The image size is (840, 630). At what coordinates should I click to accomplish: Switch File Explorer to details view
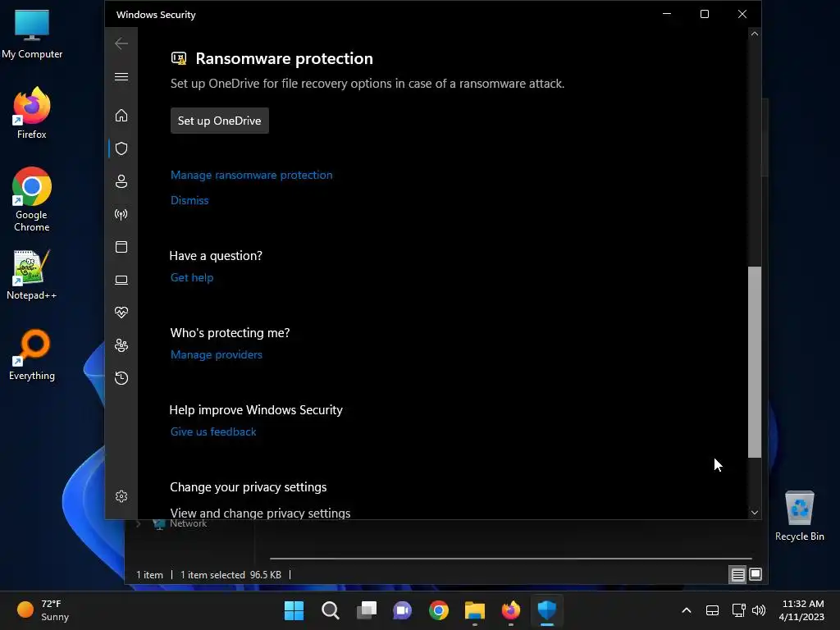737,575
